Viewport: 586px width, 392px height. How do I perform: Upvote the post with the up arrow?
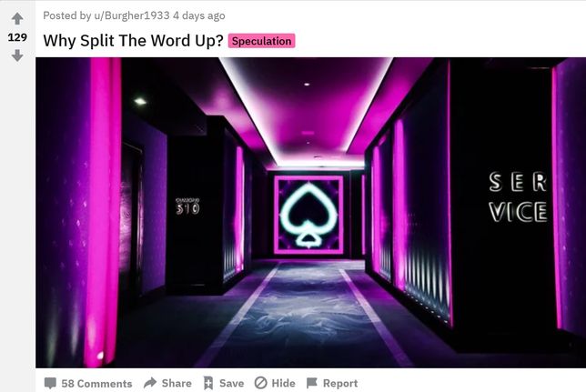[x=17, y=19]
